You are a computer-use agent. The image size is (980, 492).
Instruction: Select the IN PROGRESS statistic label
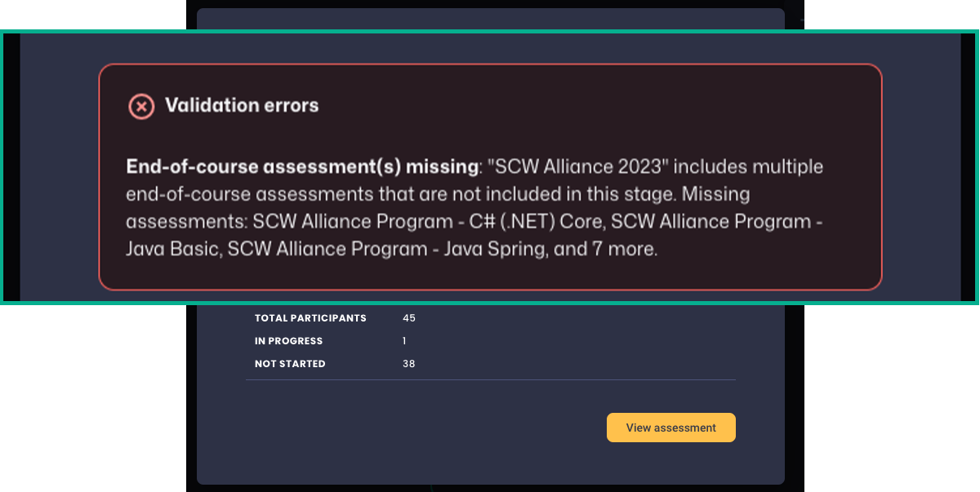[288, 341]
